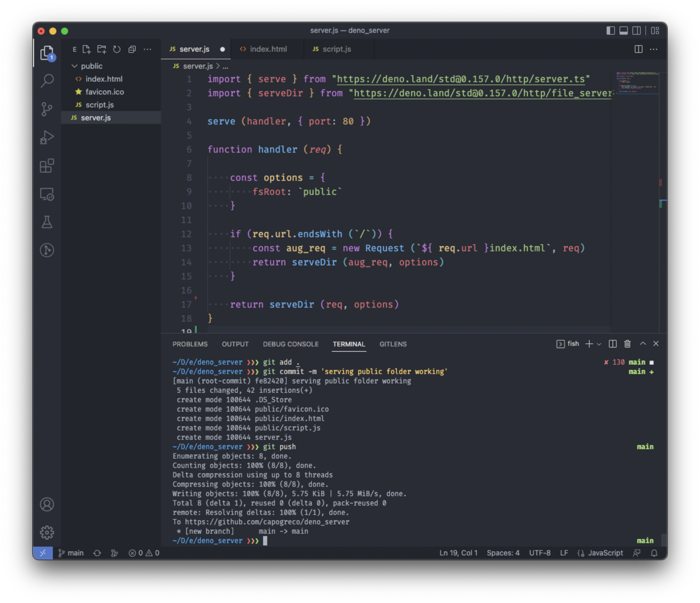Change file encoding UTF-8
Viewport: 700px width, 603px height.
tap(539, 553)
